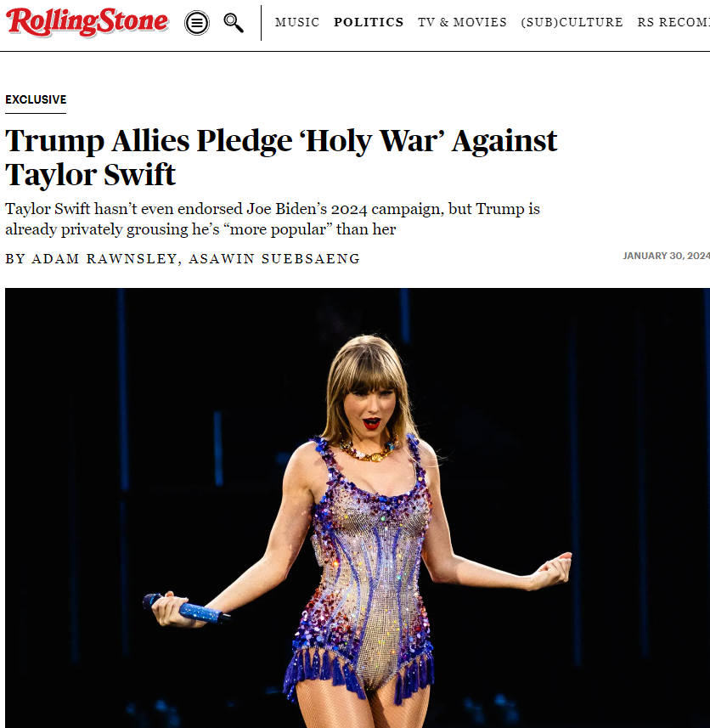Viewport: 710px width, 728px height.
Task: Click 'Taylor Swift' in headline's second line
Action: coord(91,175)
